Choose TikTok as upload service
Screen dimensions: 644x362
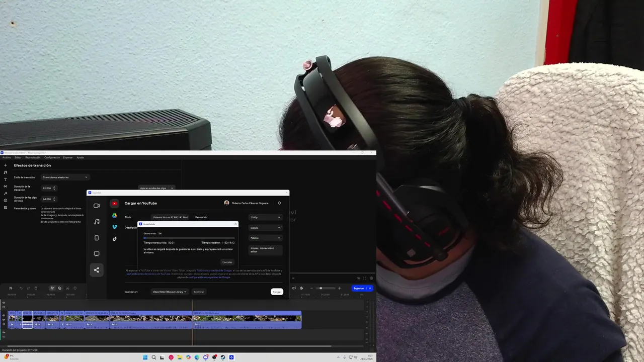pos(115,239)
